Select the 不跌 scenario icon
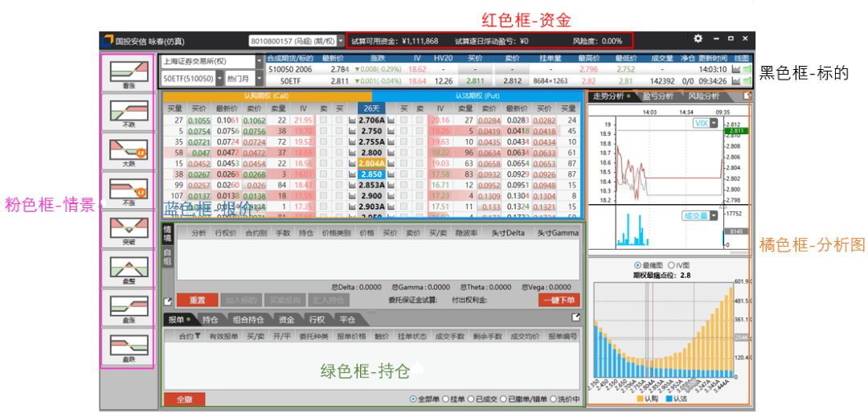 click(129, 112)
